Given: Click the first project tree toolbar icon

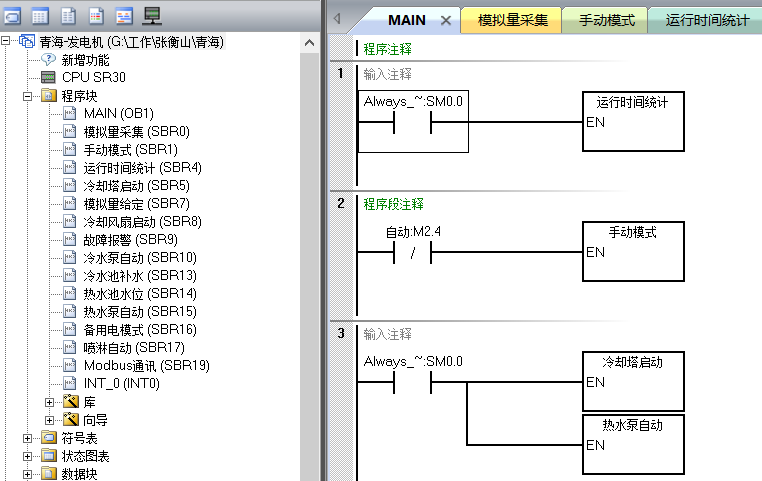Looking at the screenshot, I should 13,17.
